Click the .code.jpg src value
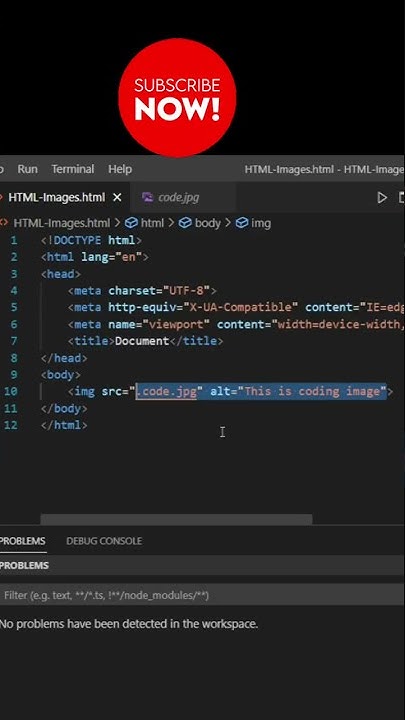 coord(166,391)
